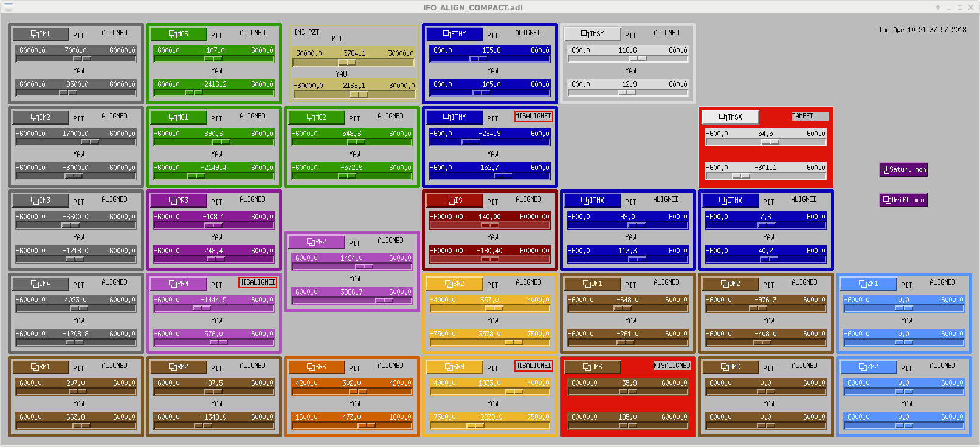Click the TMSX related display button
Screen dimensions: 980x447
[730, 117]
